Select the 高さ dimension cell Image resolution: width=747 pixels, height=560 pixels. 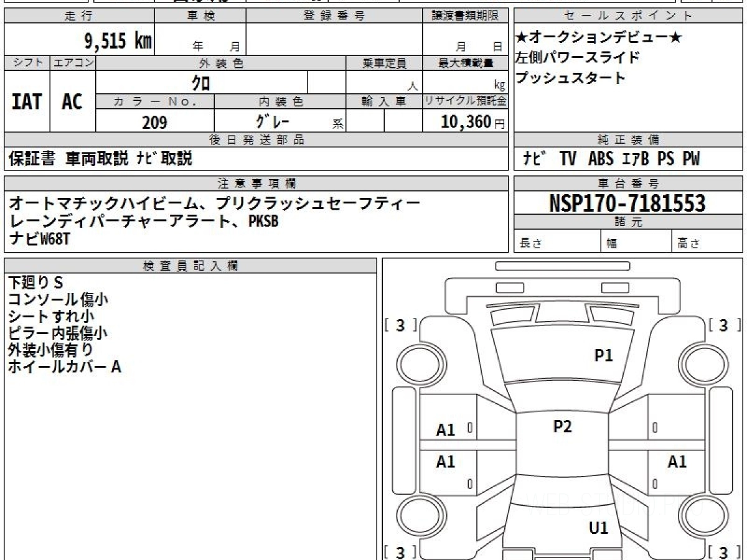coord(708,241)
